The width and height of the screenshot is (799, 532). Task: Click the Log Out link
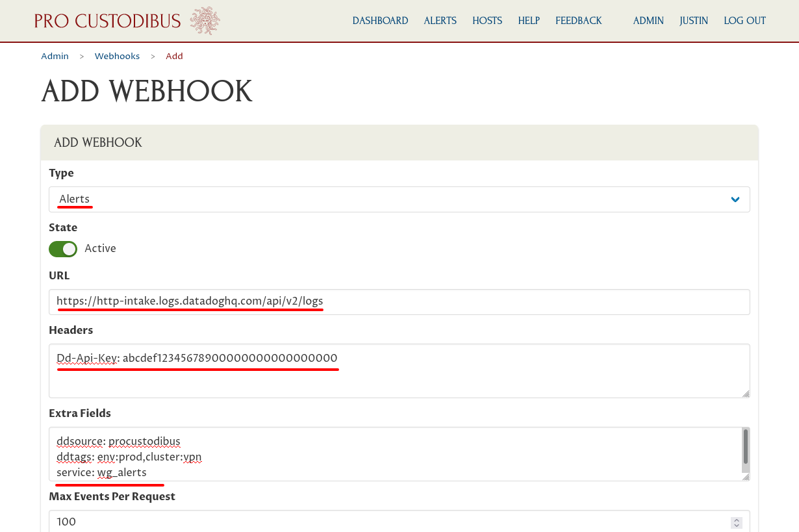[x=744, y=21]
